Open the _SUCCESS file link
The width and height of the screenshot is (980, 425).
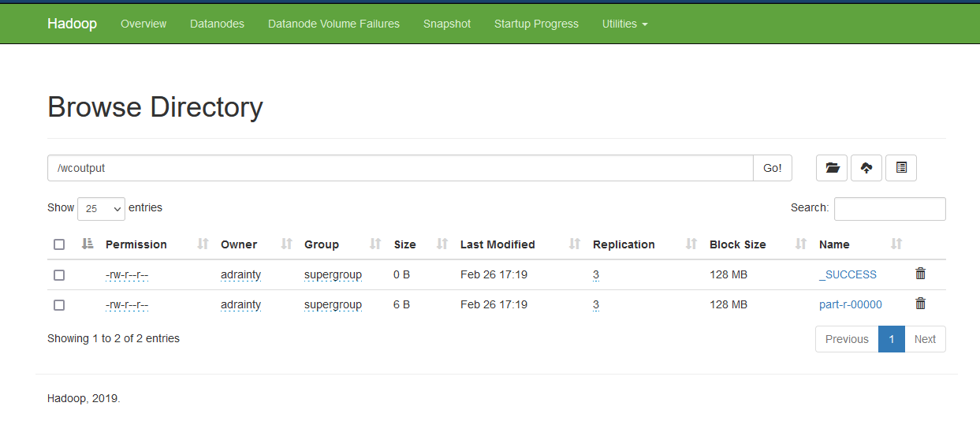coord(848,274)
